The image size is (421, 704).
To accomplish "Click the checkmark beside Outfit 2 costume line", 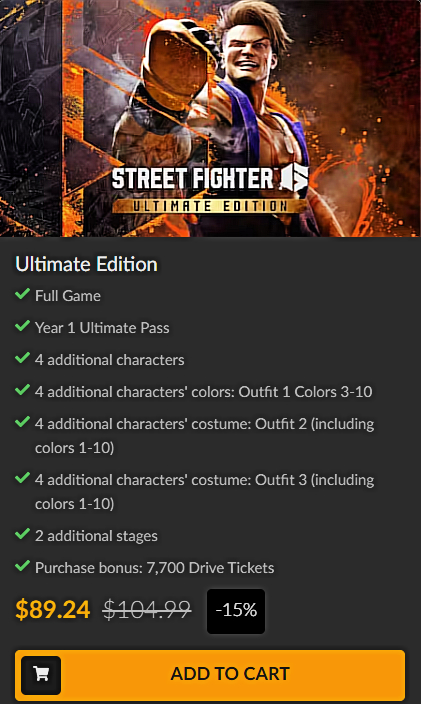I will click(x=22, y=422).
